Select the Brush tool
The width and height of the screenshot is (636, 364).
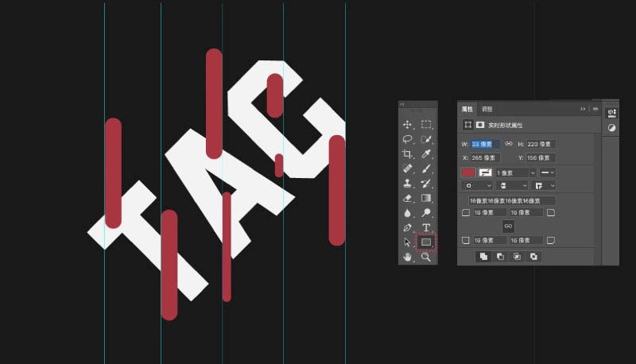tap(426, 168)
